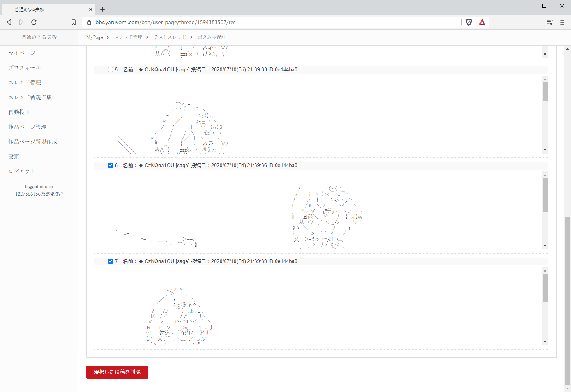Open the Brave Shields panel

(x=469, y=22)
